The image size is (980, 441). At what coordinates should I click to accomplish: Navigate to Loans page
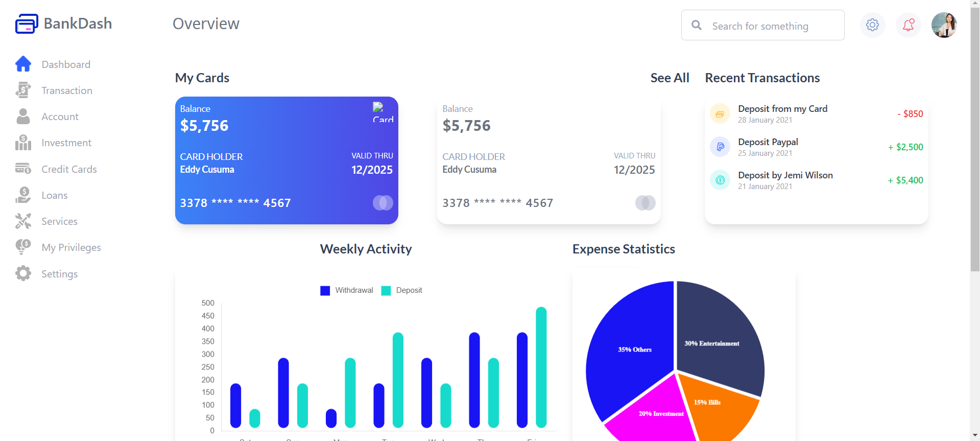[54, 195]
